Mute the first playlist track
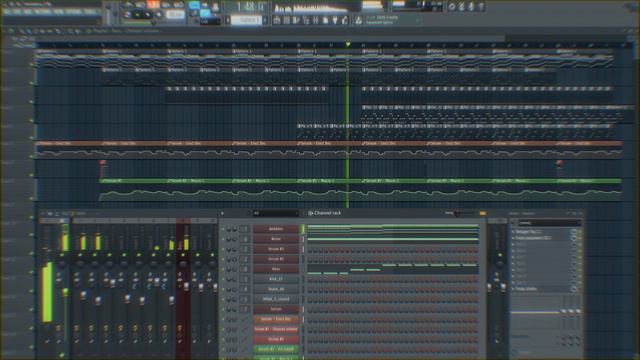 pos(31,64)
